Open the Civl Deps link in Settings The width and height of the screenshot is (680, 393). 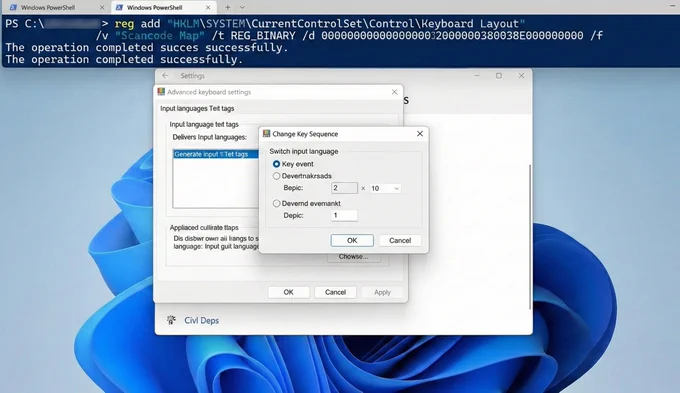[x=202, y=320]
